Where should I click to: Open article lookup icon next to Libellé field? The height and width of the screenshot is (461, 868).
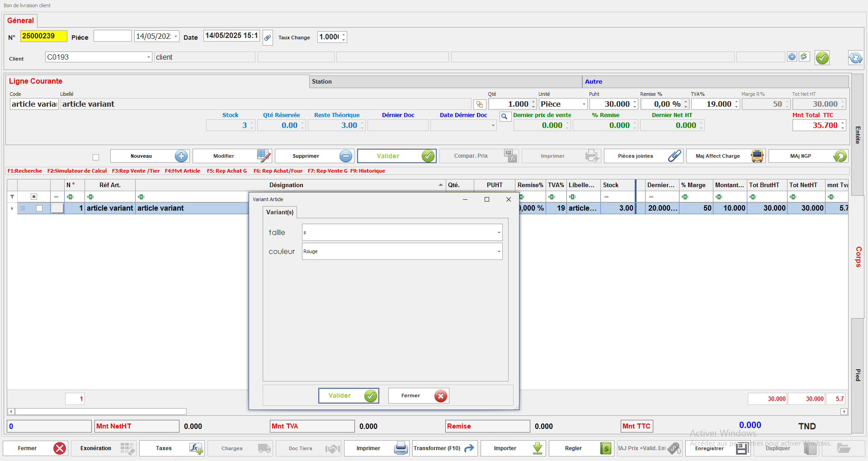pyautogui.click(x=479, y=104)
